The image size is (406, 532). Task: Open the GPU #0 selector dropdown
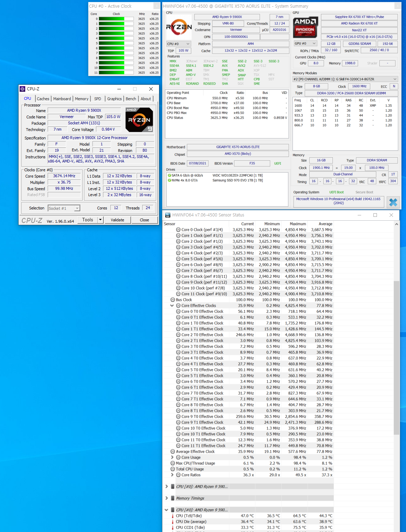point(305,43)
